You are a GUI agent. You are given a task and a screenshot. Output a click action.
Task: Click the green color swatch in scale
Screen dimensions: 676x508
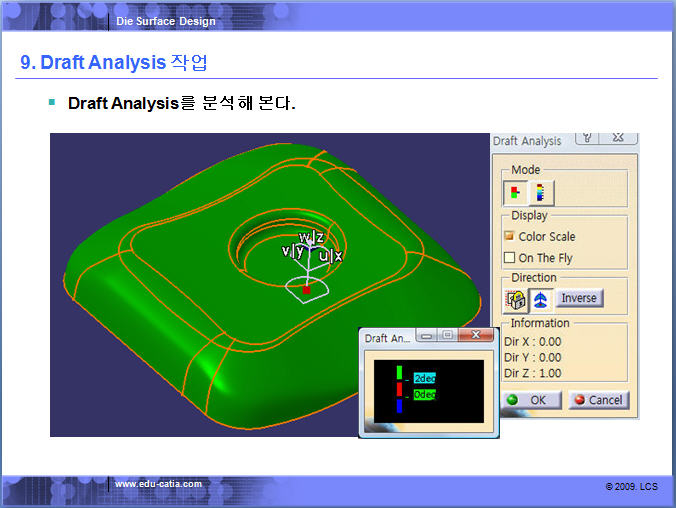399,373
